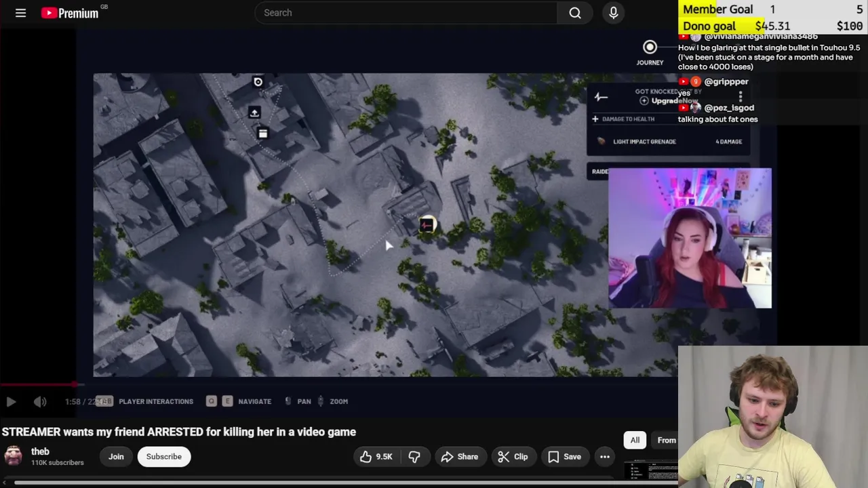Click @pez_isgod chat username
Screen dimensions: 868x488
point(729,108)
